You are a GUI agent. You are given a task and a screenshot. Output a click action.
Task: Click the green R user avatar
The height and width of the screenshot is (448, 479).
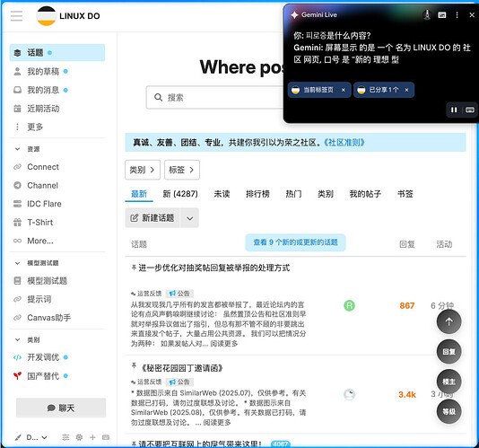(349, 305)
